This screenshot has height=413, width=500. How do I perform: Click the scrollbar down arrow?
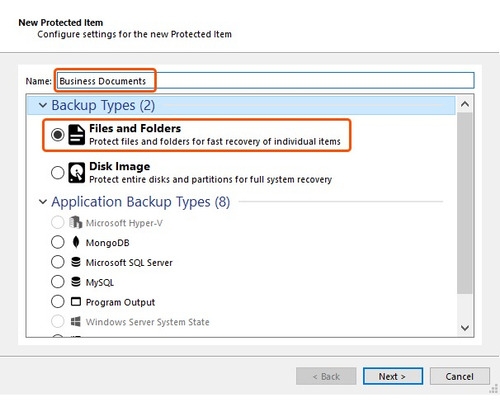coord(465,328)
